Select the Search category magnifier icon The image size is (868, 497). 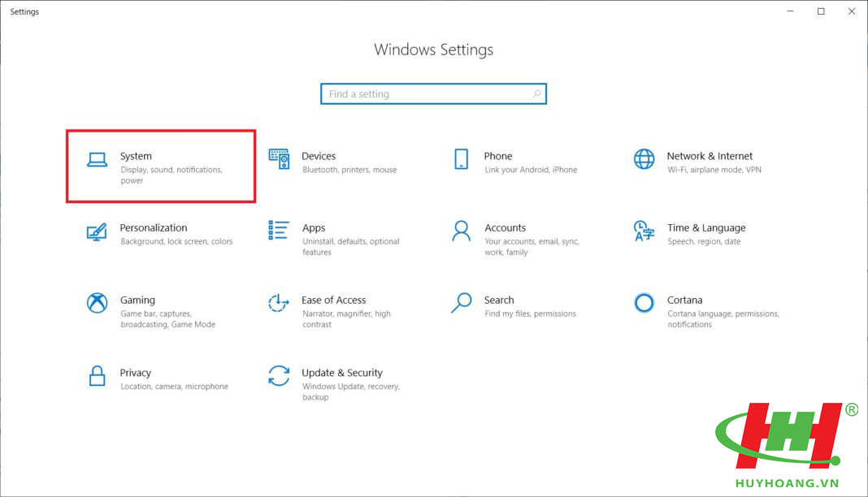click(x=461, y=302)
